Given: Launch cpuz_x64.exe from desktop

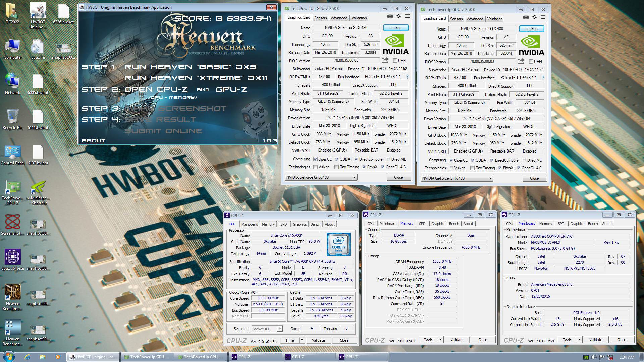Looking at the screenshot, I should [12, 260].
